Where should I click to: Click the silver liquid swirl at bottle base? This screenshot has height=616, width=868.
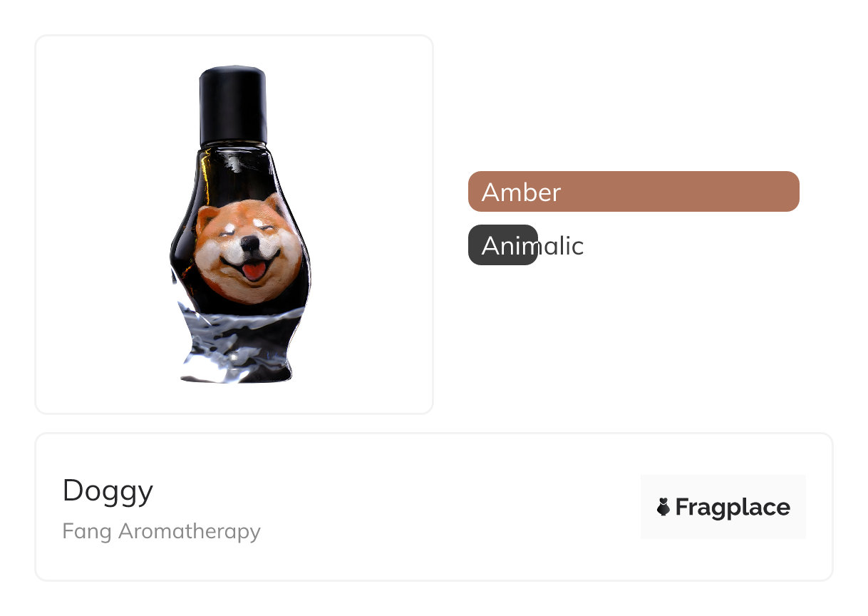(x=239, y=344)
